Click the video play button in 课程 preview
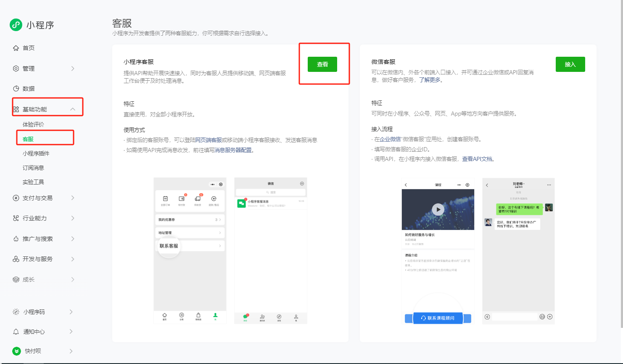Viewport: 623px width, 364px height. [x=438, y=209]
